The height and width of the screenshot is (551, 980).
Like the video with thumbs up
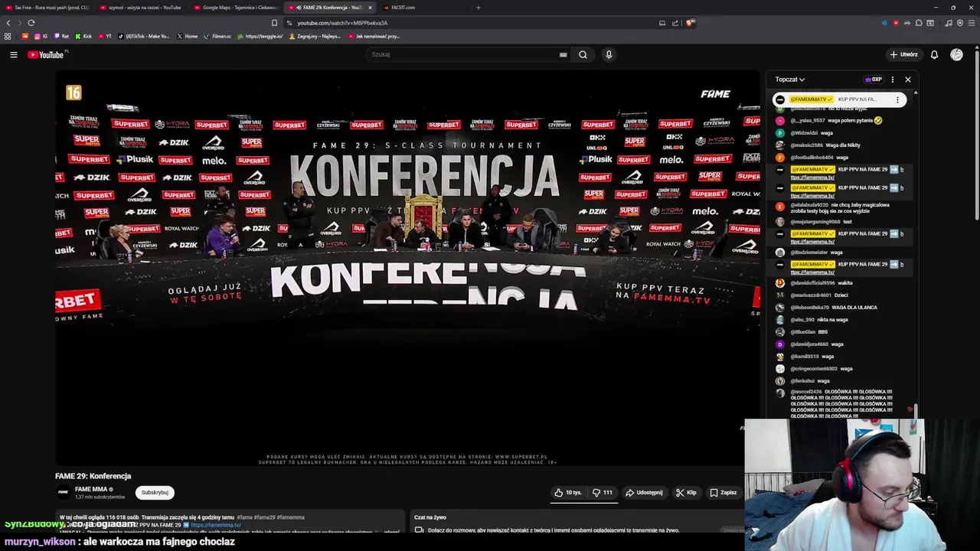click(568, 493)
